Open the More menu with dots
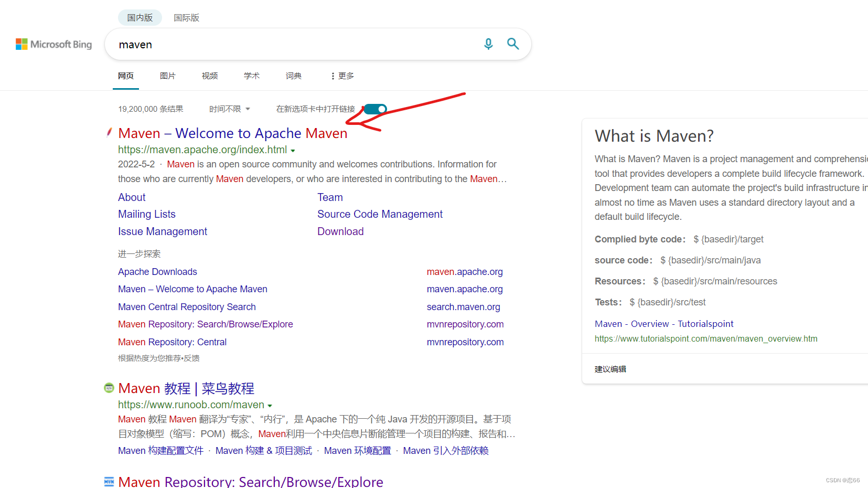This screenshot has height=488, width=868. click(x=342, y=76)
